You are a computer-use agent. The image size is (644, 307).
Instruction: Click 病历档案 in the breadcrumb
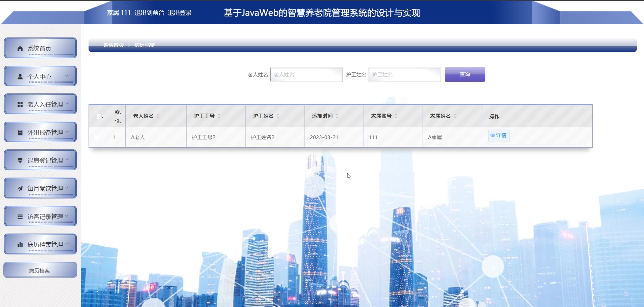[x=145, y=45]
